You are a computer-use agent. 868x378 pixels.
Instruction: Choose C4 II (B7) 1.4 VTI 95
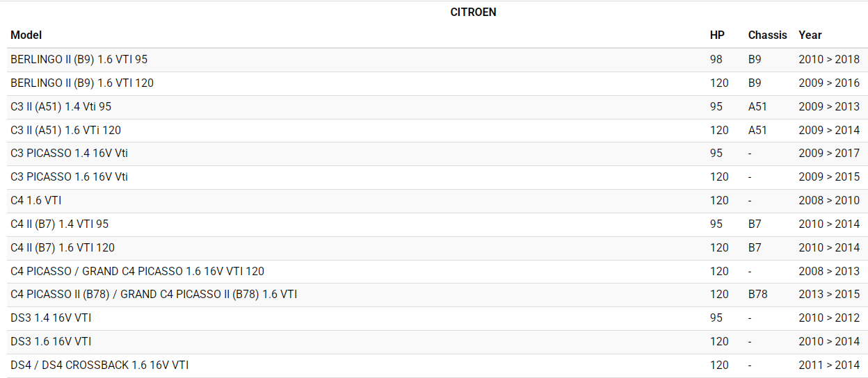click(x=60, y=224)
